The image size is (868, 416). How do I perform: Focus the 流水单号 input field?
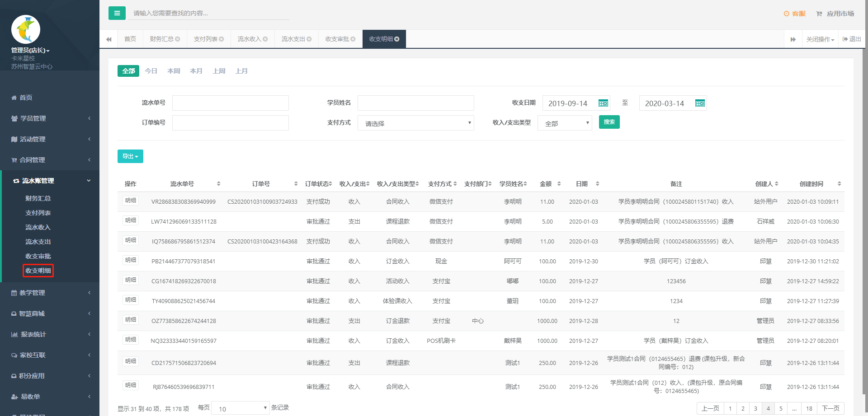coord(231,103)
